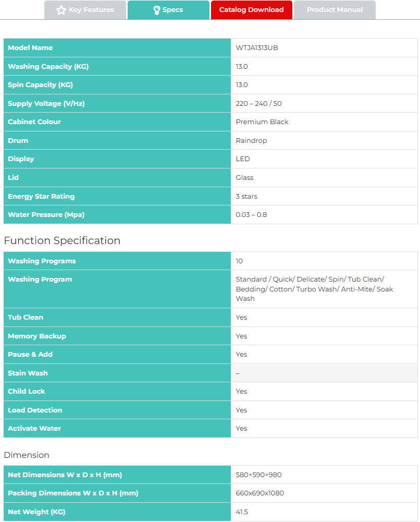Click the Dimension section heading
Image resolution: width=420 pixels, height=522 pixels.
[27, 455]
